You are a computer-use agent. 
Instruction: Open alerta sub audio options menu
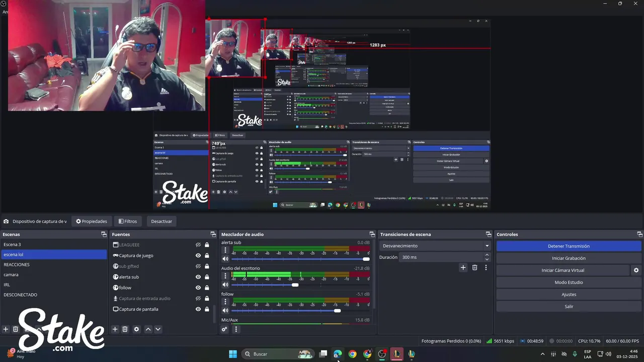coord(225,250)
